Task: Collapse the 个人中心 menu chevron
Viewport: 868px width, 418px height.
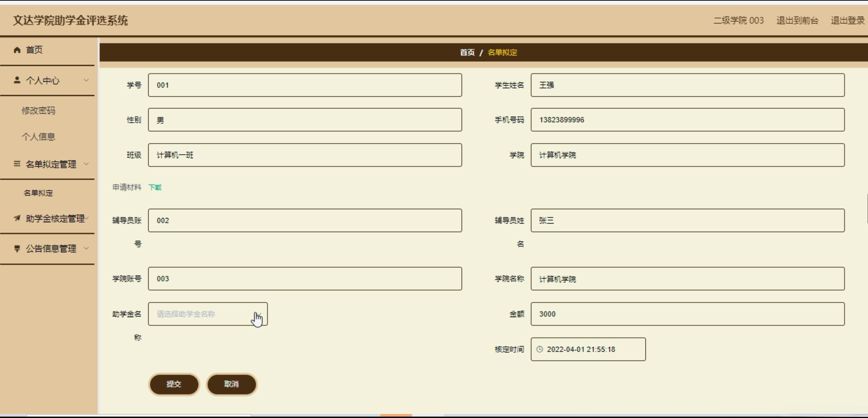Action: tap(86, 80)
